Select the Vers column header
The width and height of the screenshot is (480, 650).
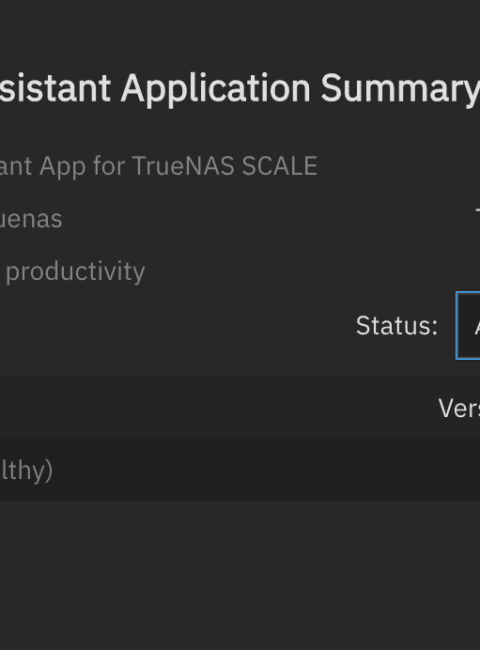pos(459,408)
